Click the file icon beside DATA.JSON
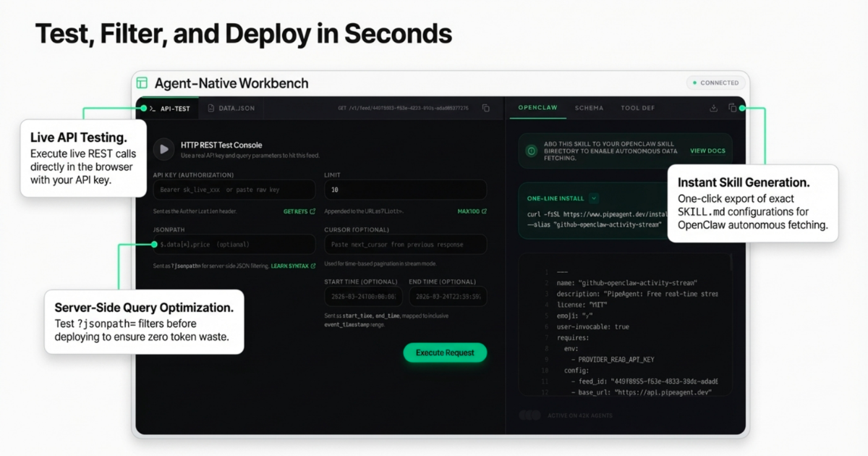Screen dimensions: 868x456 210,107
